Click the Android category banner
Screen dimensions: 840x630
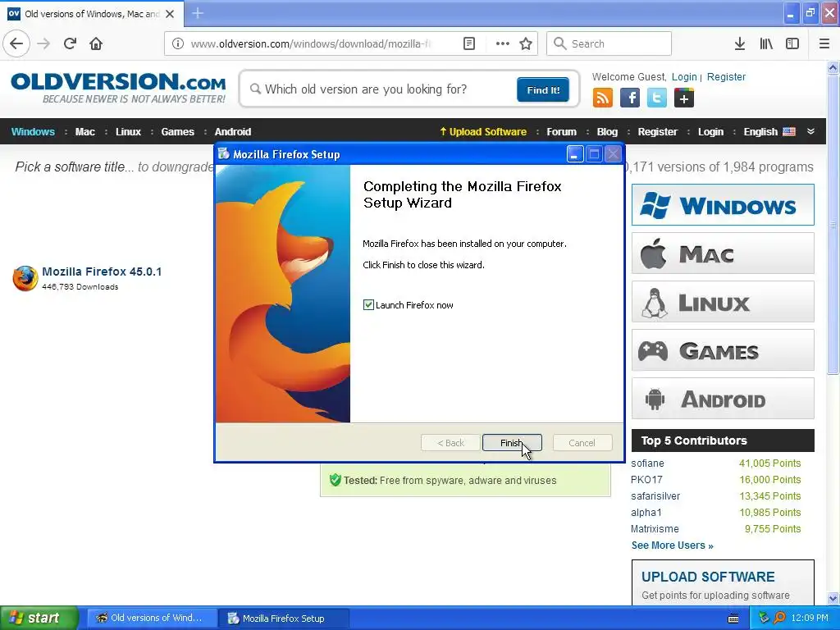click(x=723, y=399)
